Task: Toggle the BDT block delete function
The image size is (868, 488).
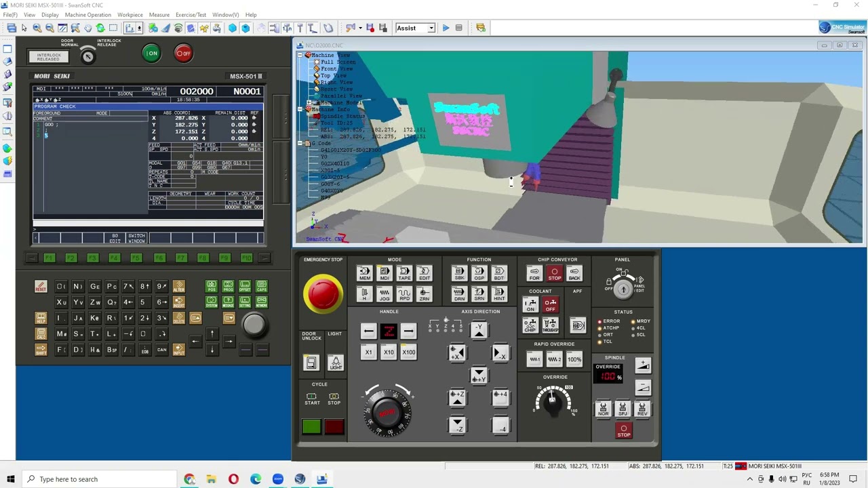Action: pyautogui.click(x=499, y=274)
